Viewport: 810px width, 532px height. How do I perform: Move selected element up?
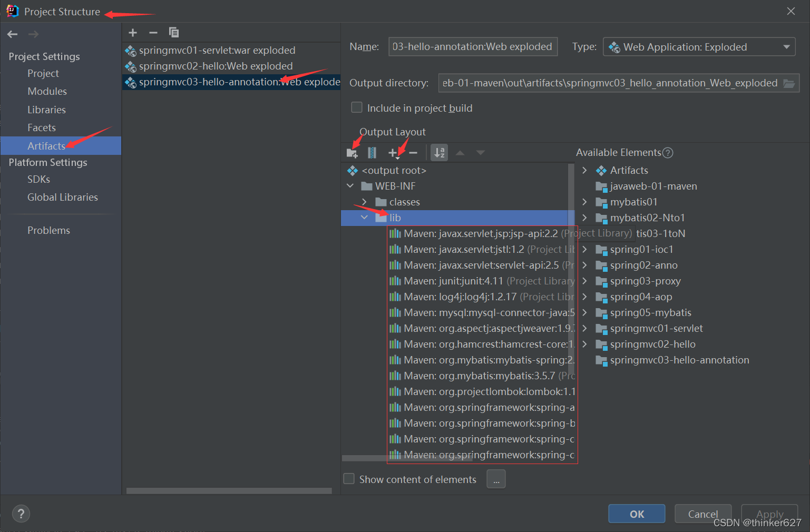460,153
